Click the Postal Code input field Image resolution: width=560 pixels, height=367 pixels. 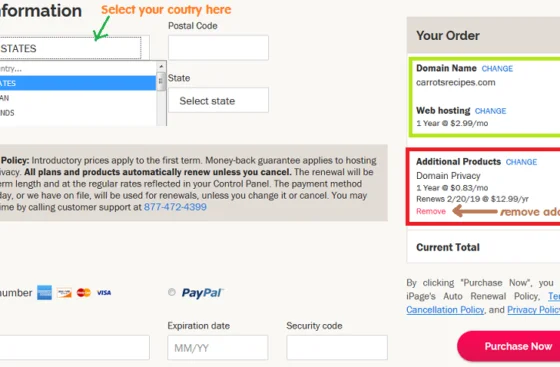pyautogui.click(x=218, y=47)
